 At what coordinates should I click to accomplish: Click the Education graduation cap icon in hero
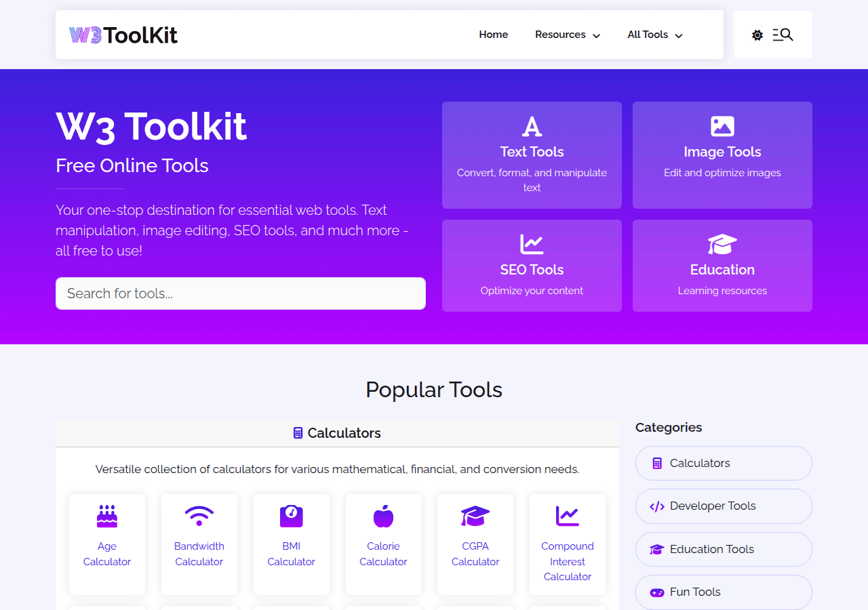pos(722,244)
